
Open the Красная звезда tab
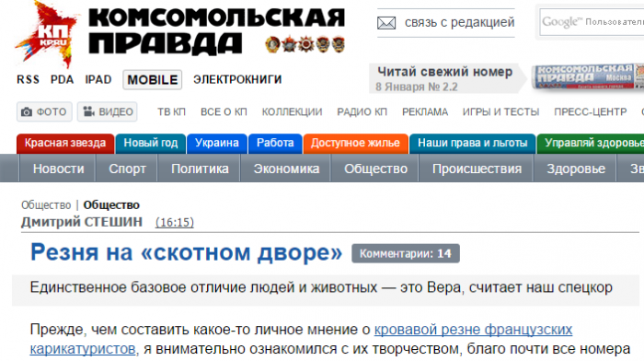tap(65, 144)
